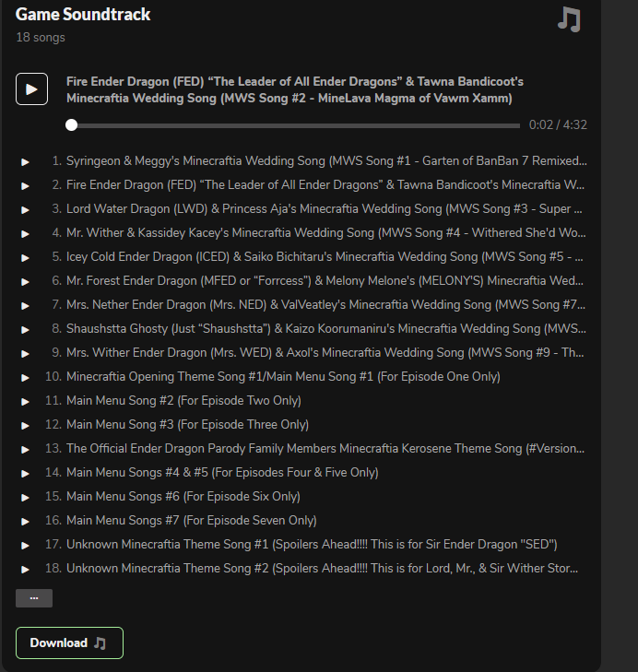Pick Main Menu Songs #6 track title
Image resolution: width=638 pixels, height=672 pixels.
[183, 497]
